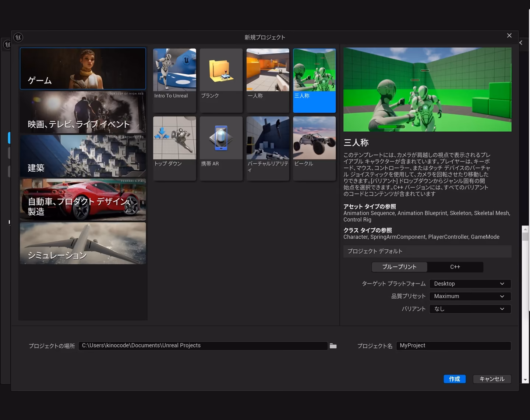Choose the バーチャルリアリティ template
Screen dimensions: 530x420
click(268, 149)
